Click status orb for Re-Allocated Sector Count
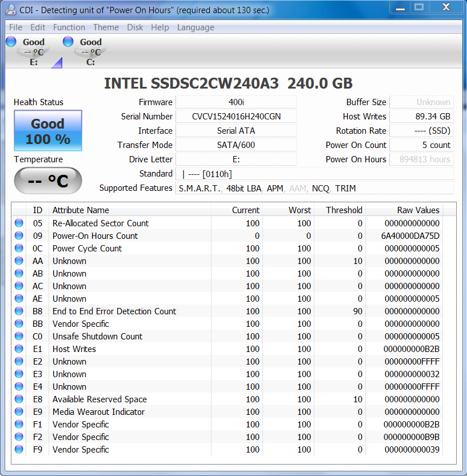 pyautogui.click(x=19, y=223)
